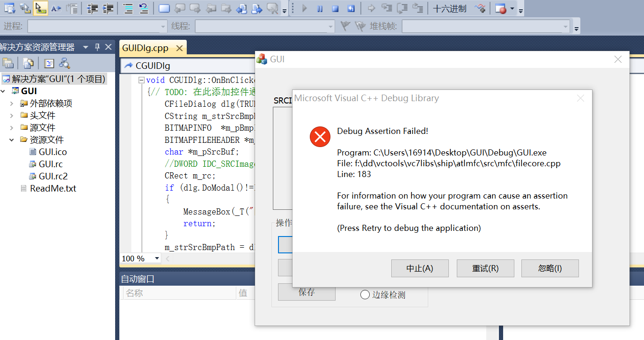The height and width of the screenshot is (340, 644).
Task: Open the 线程 thread combo box
Action: click(x=265, y=26)
